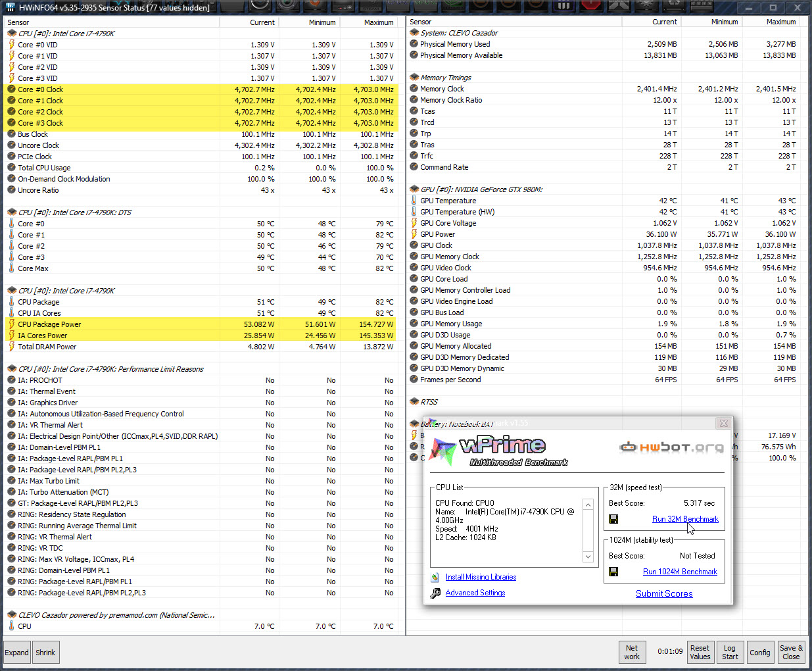The image size is (812, 671).
Task: Select GPU Video Clock row
Action: coord(604,268)
